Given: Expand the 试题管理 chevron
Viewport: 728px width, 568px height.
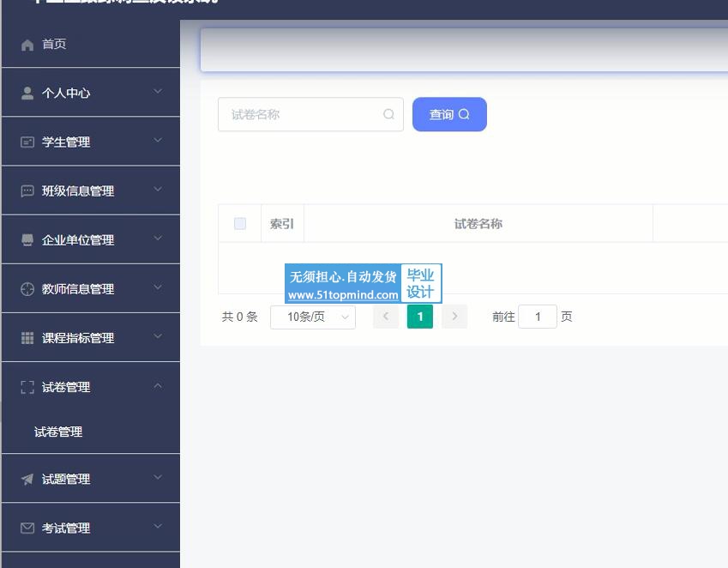Looking at the screenshot, I should coord(158,477).
